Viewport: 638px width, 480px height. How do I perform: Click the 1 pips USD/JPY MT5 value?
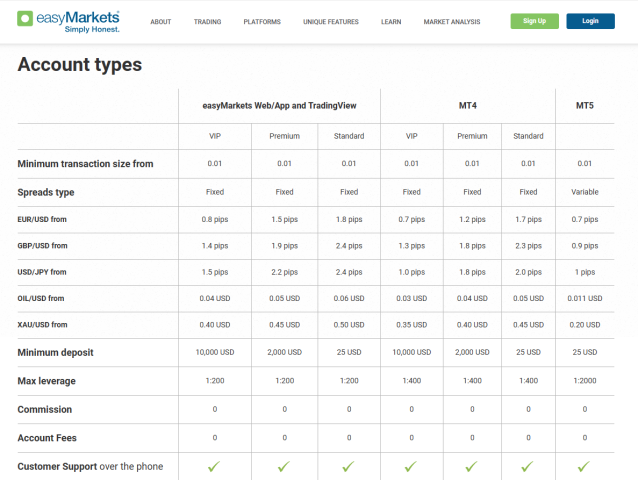tap(585, 272)
